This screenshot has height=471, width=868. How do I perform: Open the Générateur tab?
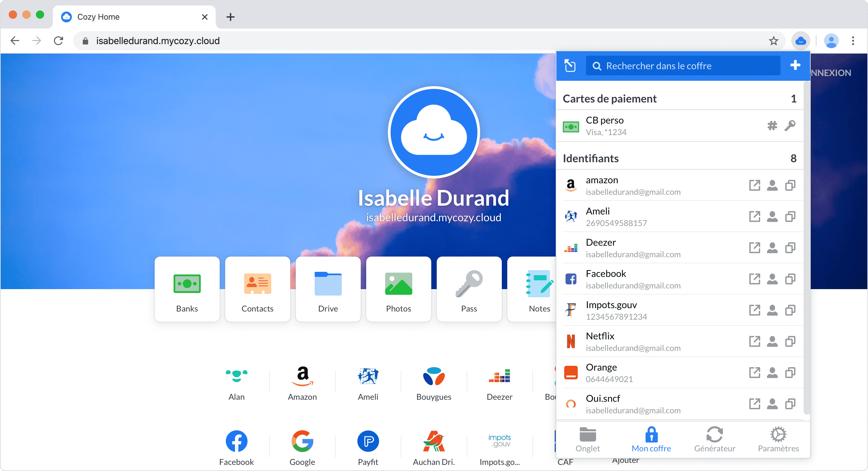715,440
